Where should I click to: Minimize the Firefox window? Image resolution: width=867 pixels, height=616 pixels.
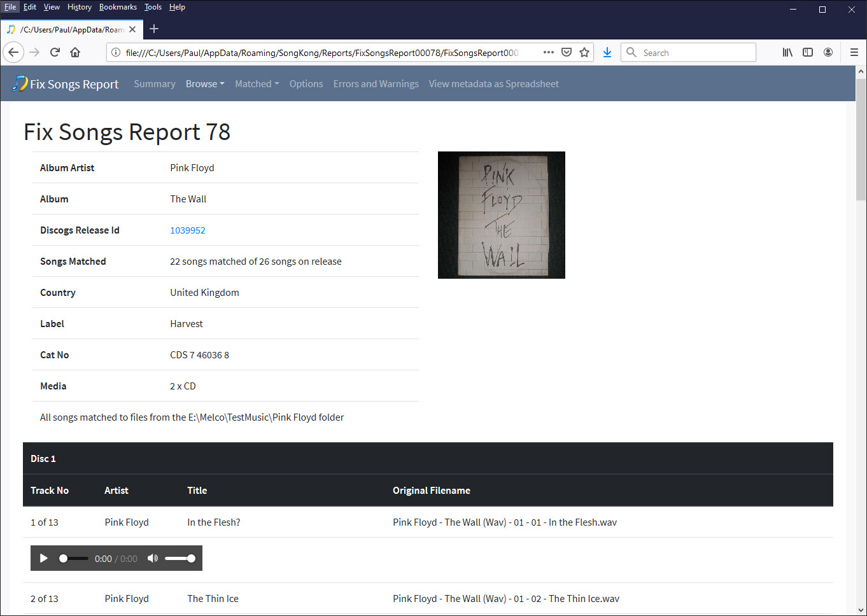coord(793,9)
